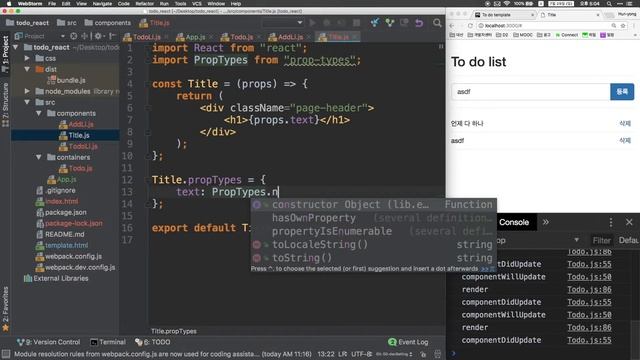Image resolution: width=640 pixels, height=360 pixels.
Task: Close the DevTools panel with X
Action: coord(629,222)
